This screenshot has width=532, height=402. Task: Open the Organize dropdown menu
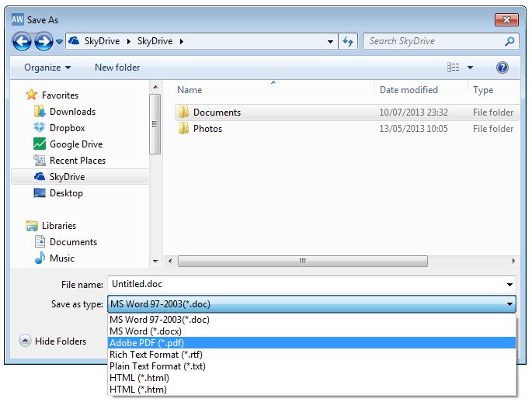[x=47, y=68]
